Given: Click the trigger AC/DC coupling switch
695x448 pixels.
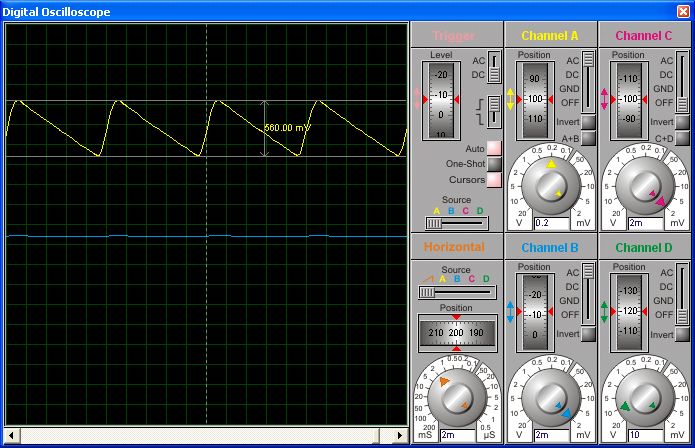Looking at the screenshot, I should pos(494,67).
